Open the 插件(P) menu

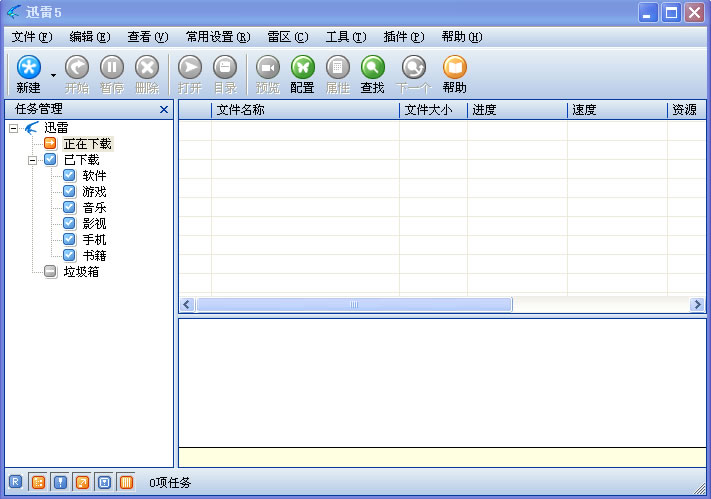point(404,37)
